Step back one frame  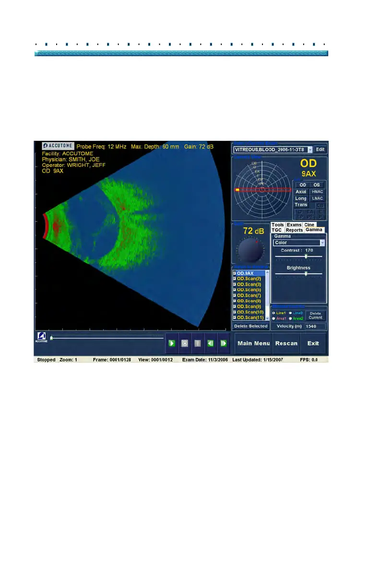[x=211, y=343]
